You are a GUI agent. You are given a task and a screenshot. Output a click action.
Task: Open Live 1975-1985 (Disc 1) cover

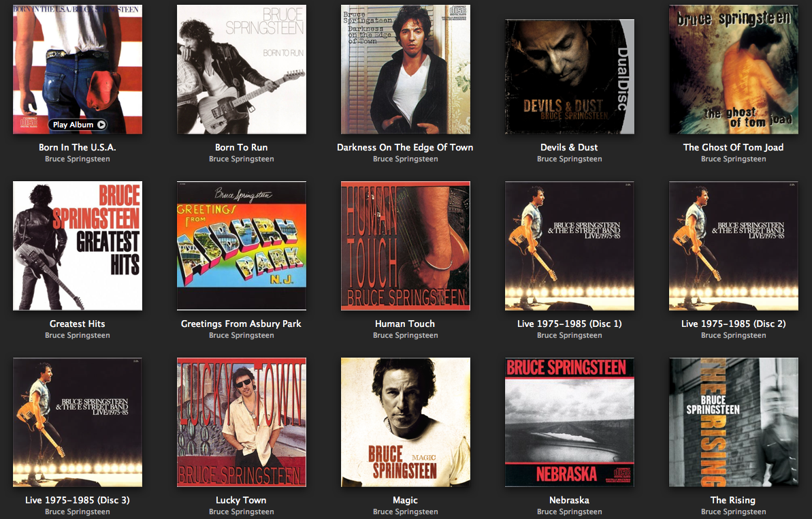click(570, 245)
